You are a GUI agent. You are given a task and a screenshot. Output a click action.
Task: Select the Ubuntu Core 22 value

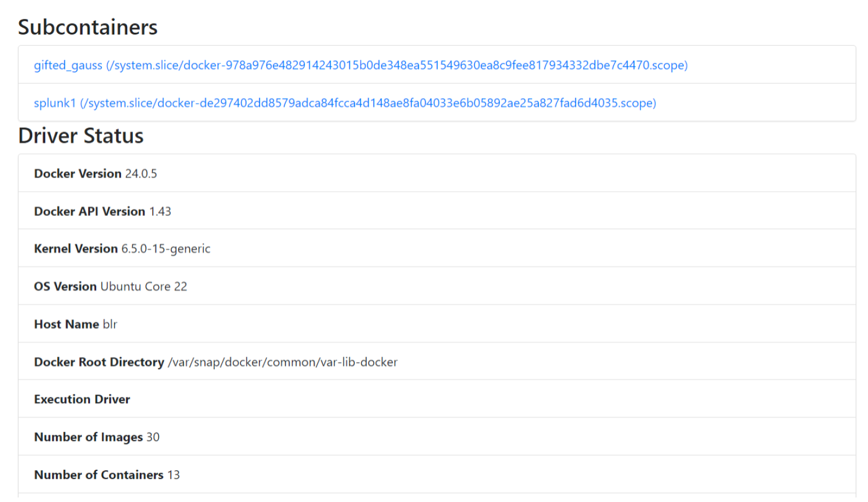point(144,287)
